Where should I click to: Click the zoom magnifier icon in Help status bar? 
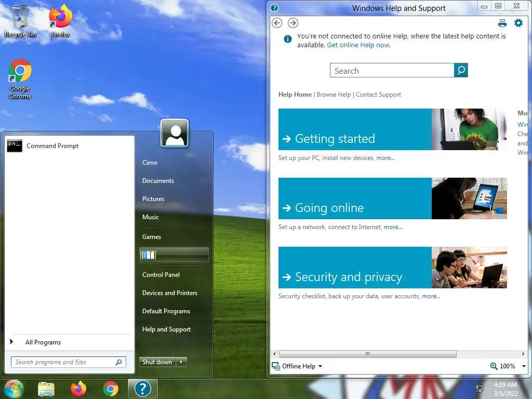(x=494, y=366)
